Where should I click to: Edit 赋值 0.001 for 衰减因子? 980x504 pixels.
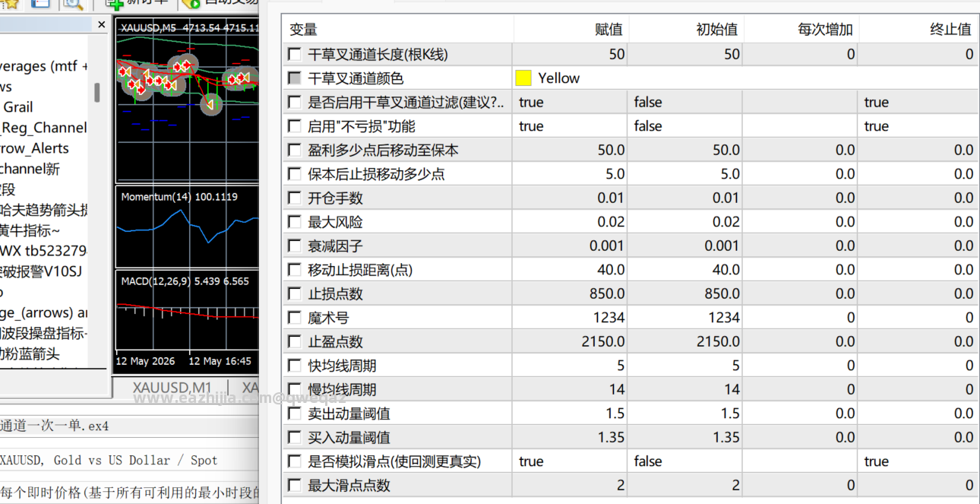point(571,246)
